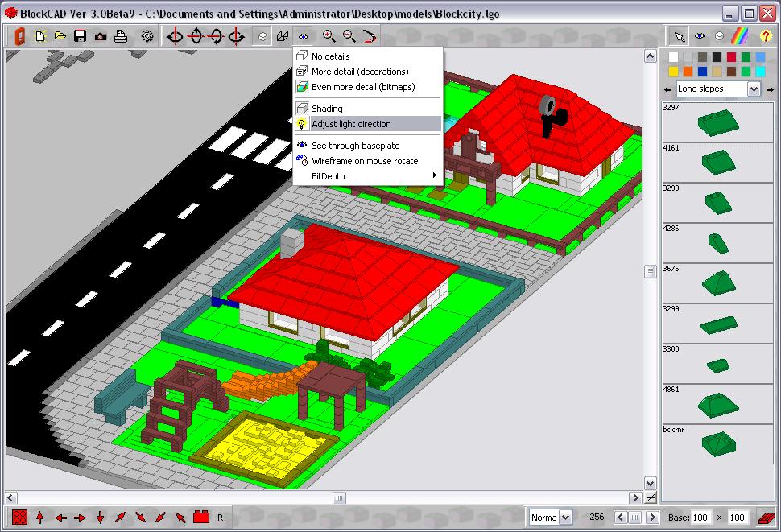Toggle the stud icon in the parts toolbar
The height and width of the screenshot is (532, 781).
point(720,36)
